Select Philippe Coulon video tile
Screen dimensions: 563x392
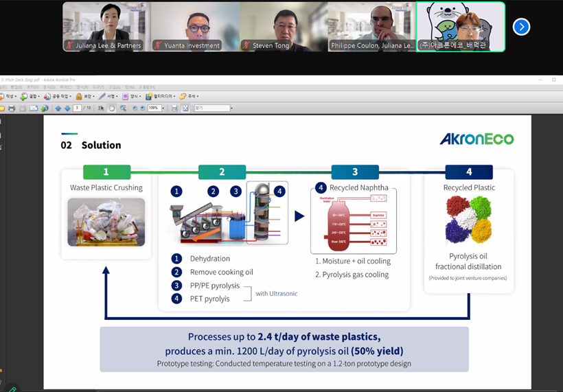point(372,27)
